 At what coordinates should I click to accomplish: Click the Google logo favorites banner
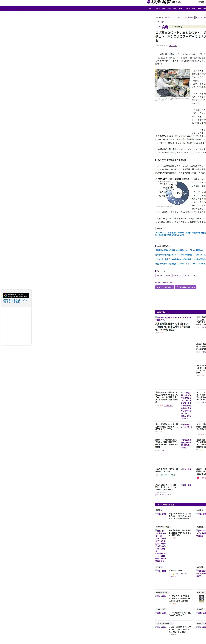16,295
